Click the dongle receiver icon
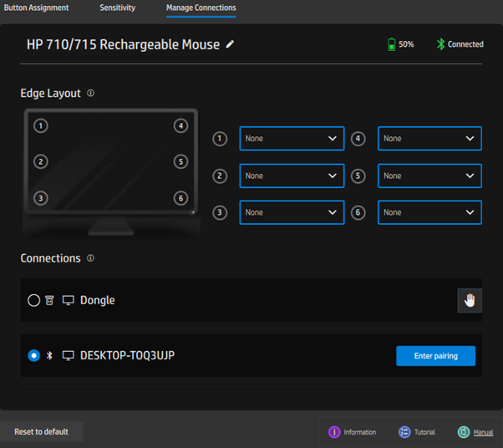This screenshot has width=503, height=448. 49,300
